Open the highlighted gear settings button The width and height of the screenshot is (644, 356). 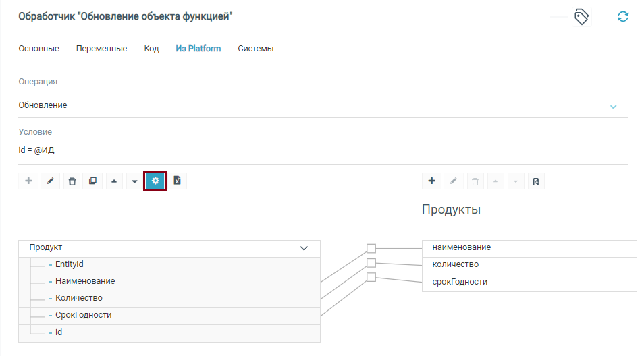(155, 181)
